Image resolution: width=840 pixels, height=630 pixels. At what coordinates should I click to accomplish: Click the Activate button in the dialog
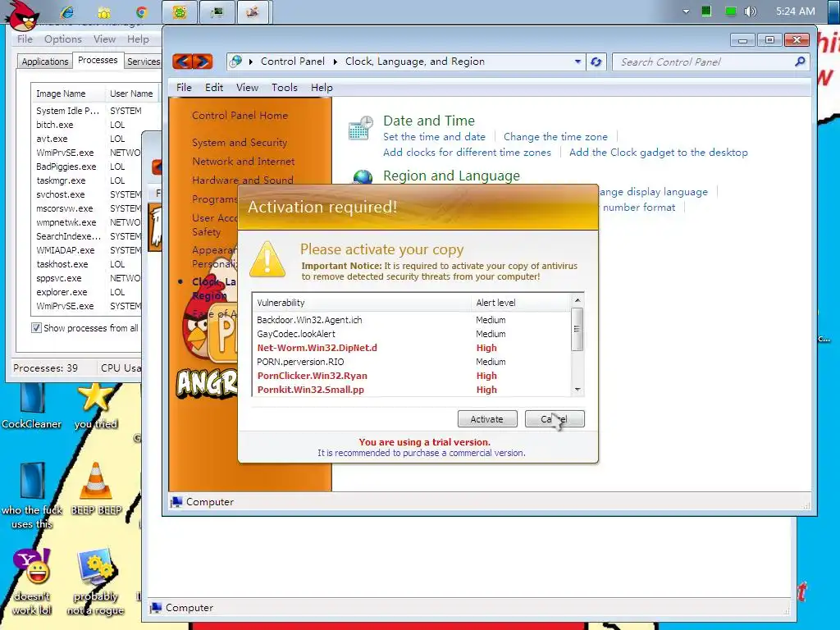click(x=487, y=419)
